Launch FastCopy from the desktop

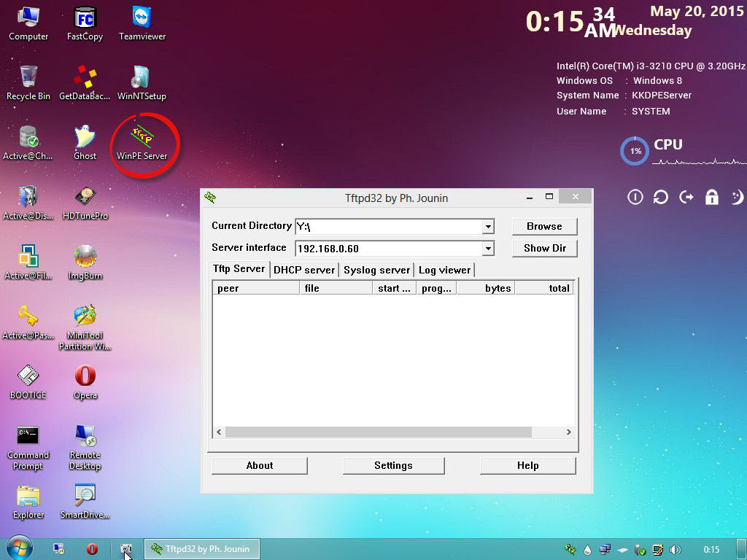point(85,24)
